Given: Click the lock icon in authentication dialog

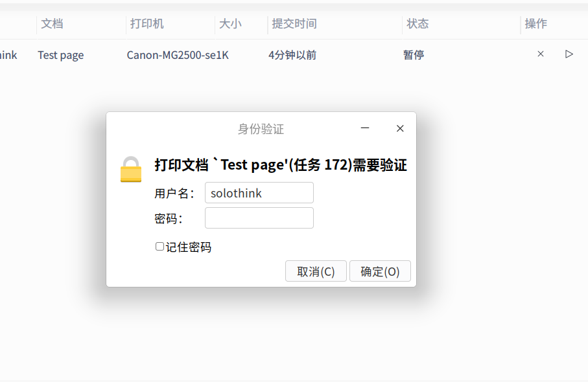Looking at the screenshot, I should point(131,169).
